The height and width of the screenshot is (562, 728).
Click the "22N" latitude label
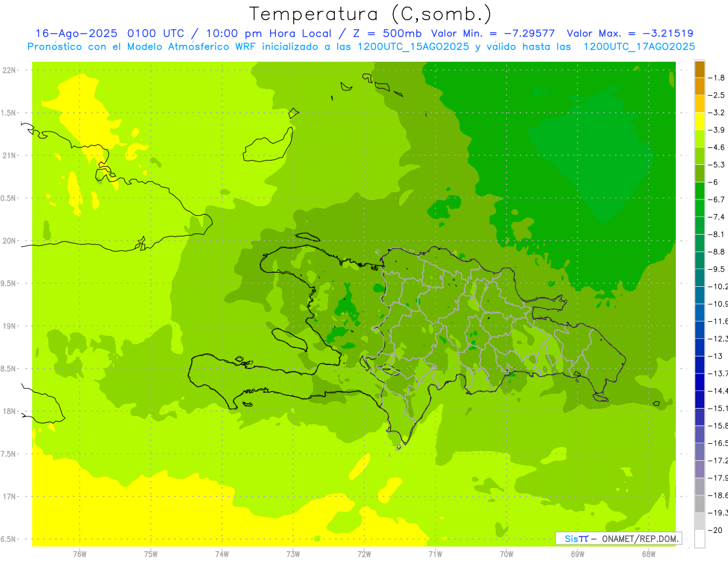coord(9,70)
